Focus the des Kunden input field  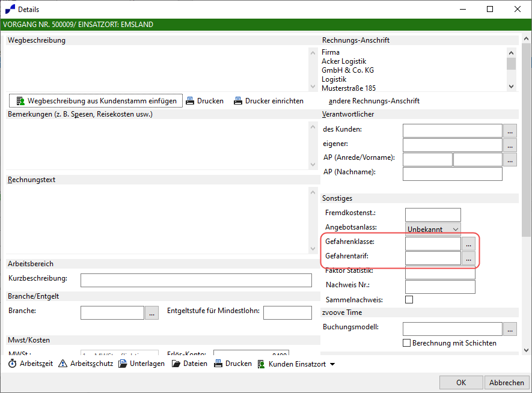tap(452, 130)
